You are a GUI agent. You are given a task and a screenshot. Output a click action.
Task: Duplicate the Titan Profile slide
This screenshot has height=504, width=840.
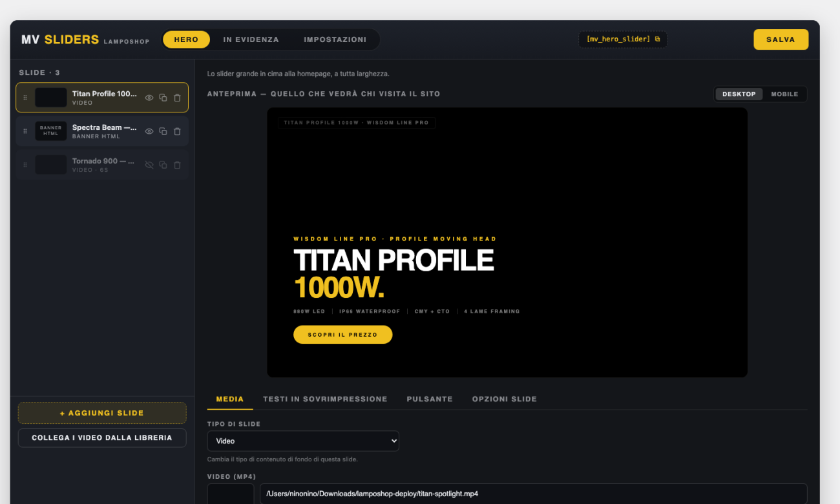click(163, 98)
